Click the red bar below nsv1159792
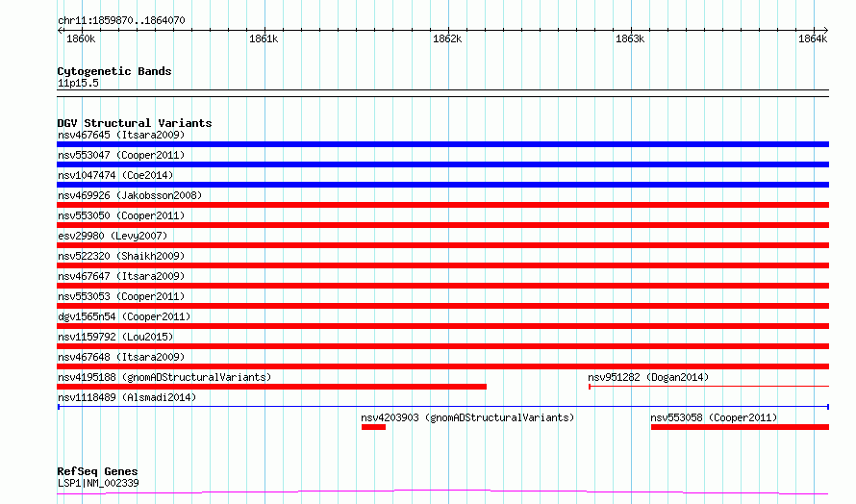856x504 pixels. (442, 346)
